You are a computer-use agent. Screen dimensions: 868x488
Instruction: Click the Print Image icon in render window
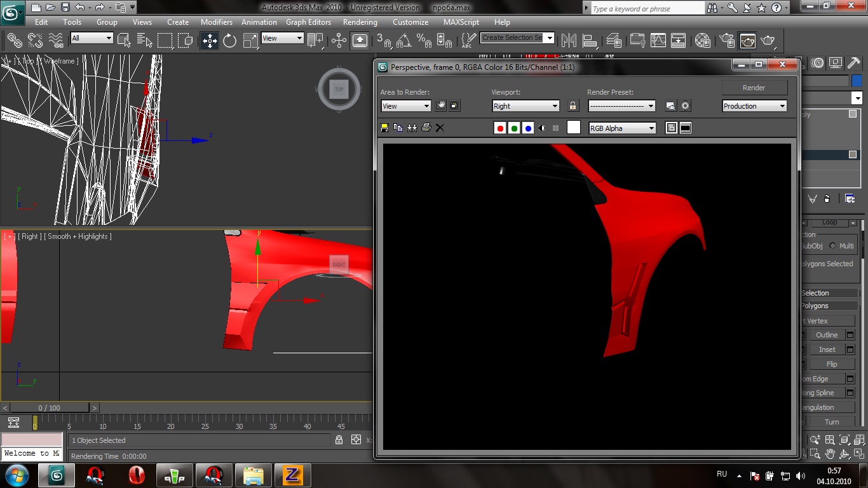pyautogui.click(x=426, y=128)
